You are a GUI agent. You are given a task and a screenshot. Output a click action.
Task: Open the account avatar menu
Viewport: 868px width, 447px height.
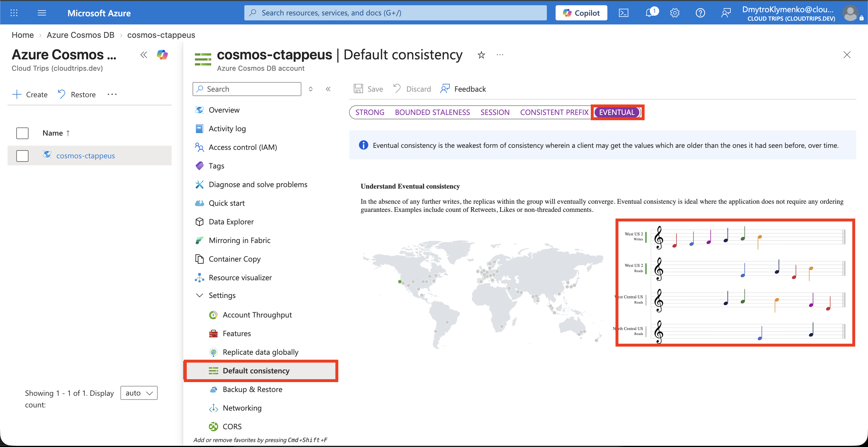pos(850,13)
